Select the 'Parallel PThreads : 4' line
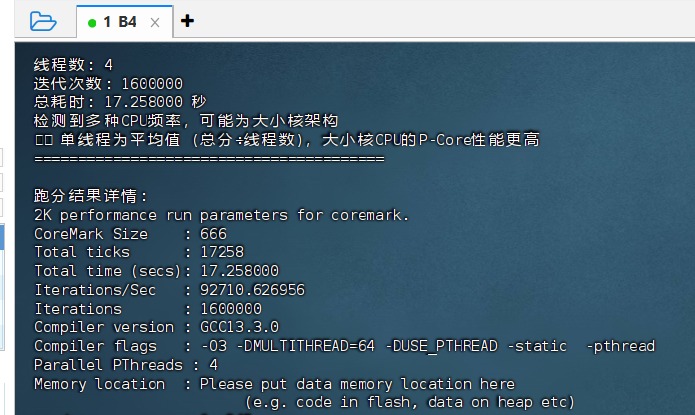 (x=126, y=365)
